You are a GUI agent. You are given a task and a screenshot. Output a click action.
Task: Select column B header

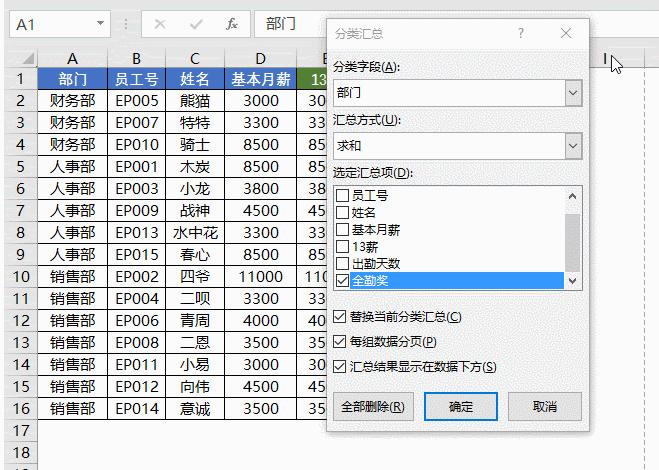pos(137,58)
